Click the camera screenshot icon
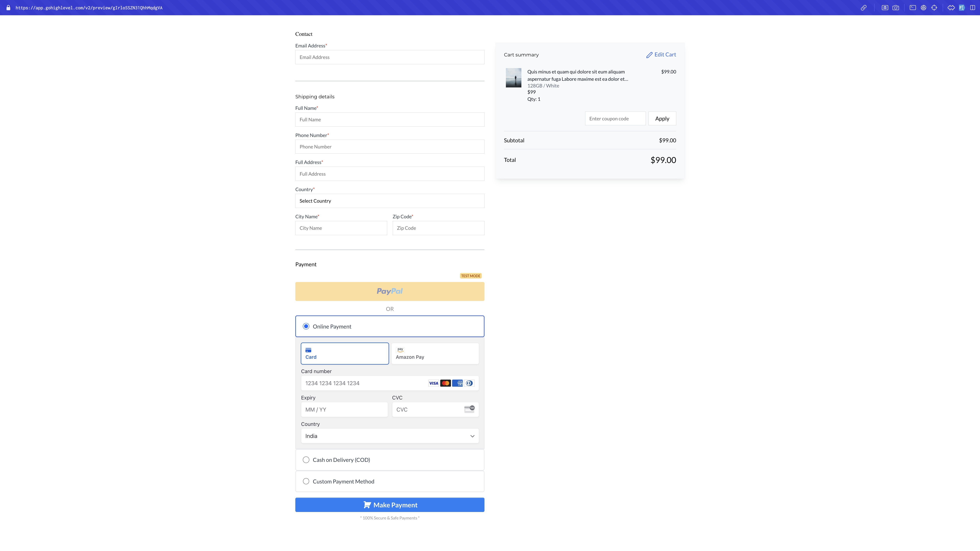980x551 pixels. [x=896, y=8]
